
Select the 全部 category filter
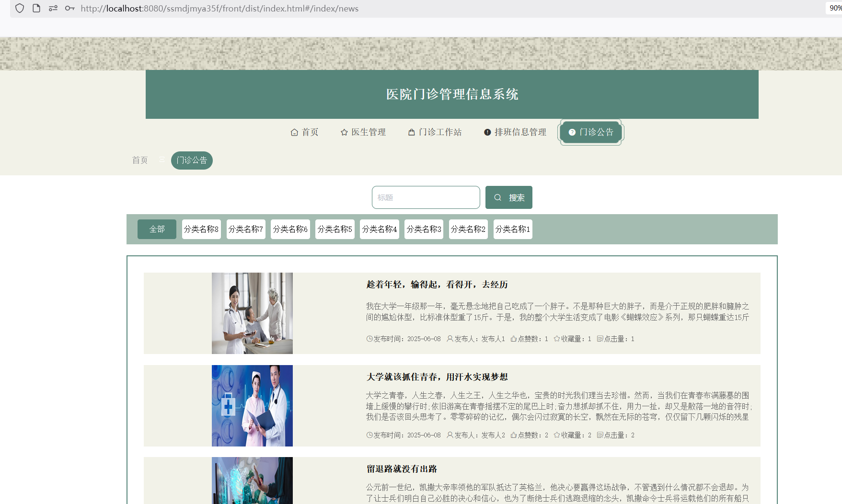pyautogui.click(x=157, y=229)
